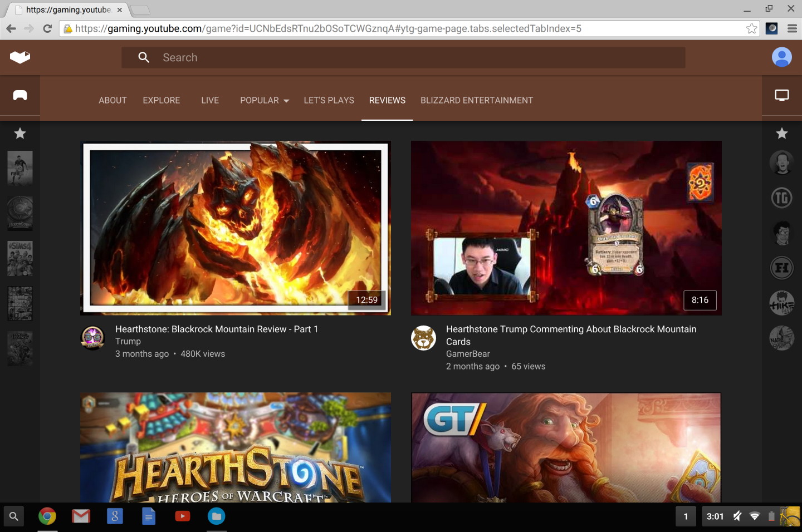Expand the POPULAR dropdown arrow

[x=286, y=101]
